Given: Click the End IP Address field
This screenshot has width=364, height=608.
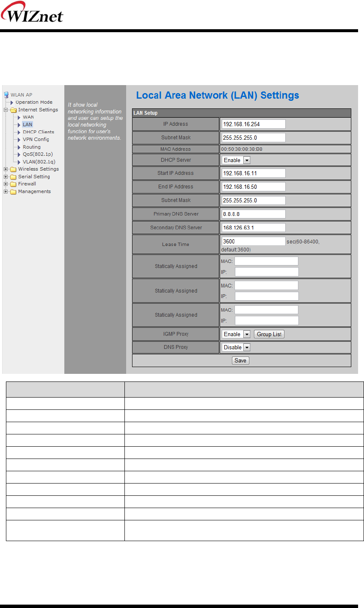Looking at the screenshot, I should 254,187.
